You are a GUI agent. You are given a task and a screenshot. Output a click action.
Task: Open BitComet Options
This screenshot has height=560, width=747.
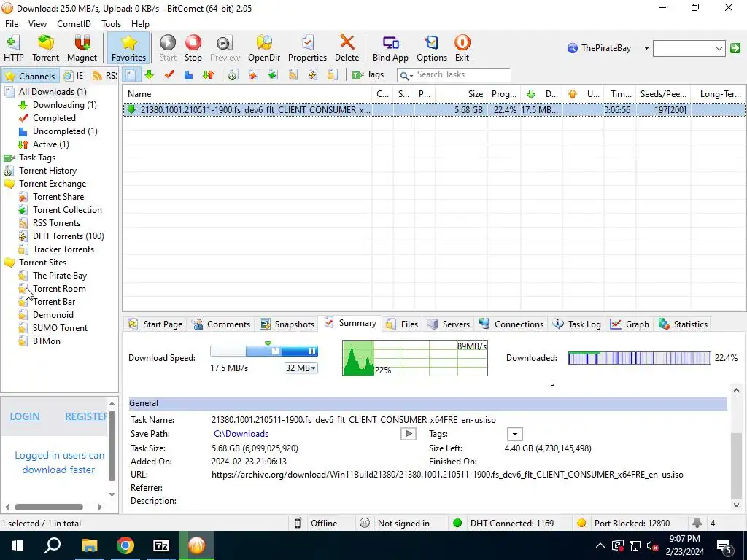point(432,48)
